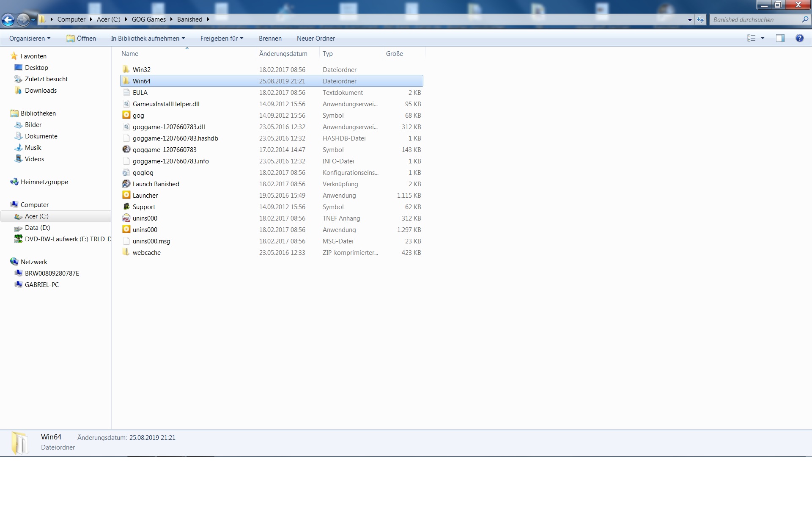812x508 pixels.
Task: Select the Win32 folder icon
Action: tap(126, 69)
